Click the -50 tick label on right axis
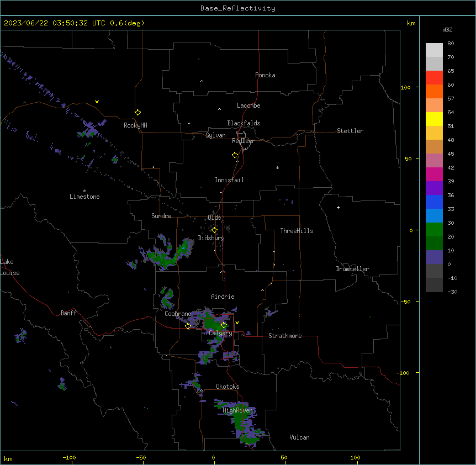 [405, 302]
